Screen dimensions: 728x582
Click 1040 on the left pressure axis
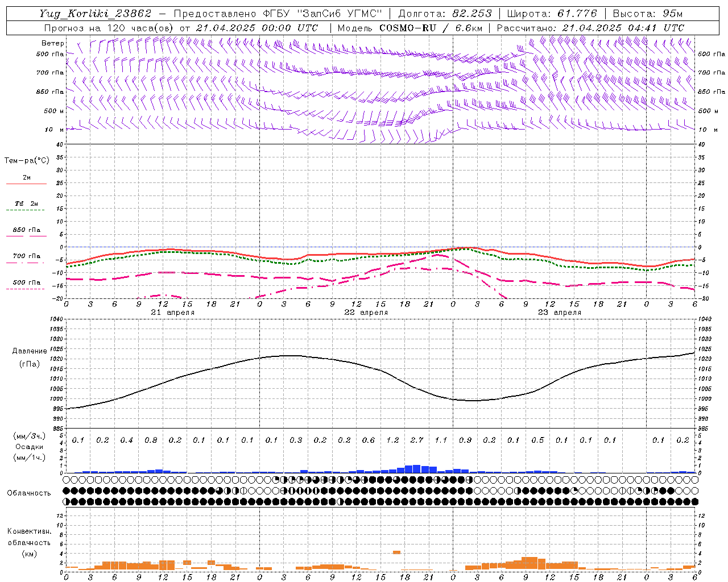tap(56, 319)
